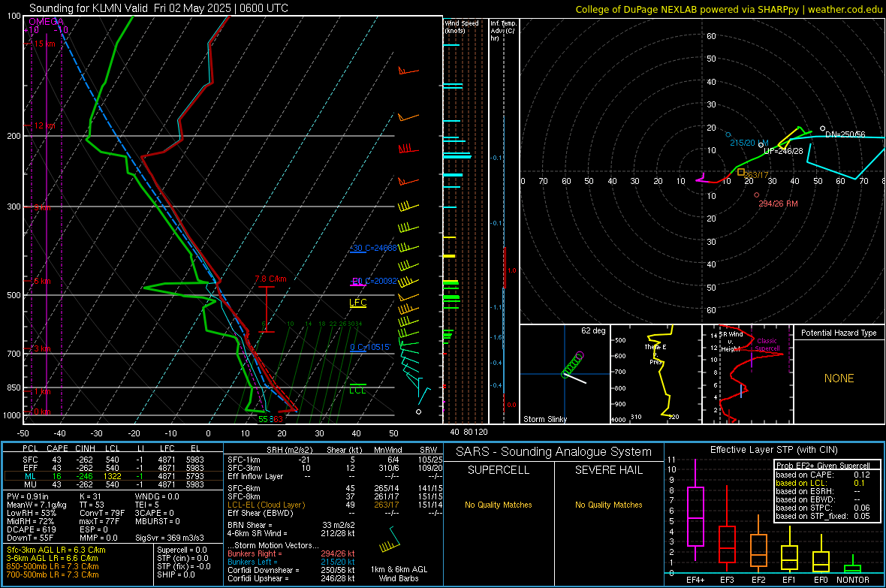Click the green 55 surface dewpoint value

click(263, 419)
